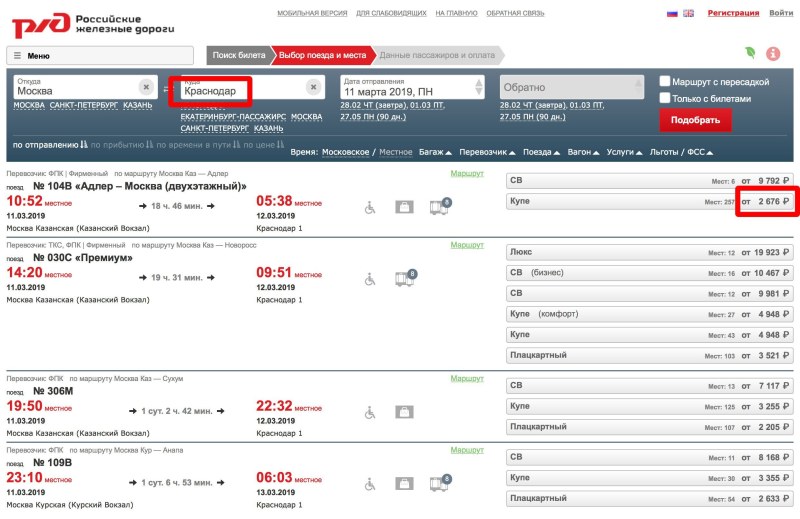The height and width of the screenshot is (519, 800).
Task: Click wheelchair icon for train 104В
Action: coord(370,207)
